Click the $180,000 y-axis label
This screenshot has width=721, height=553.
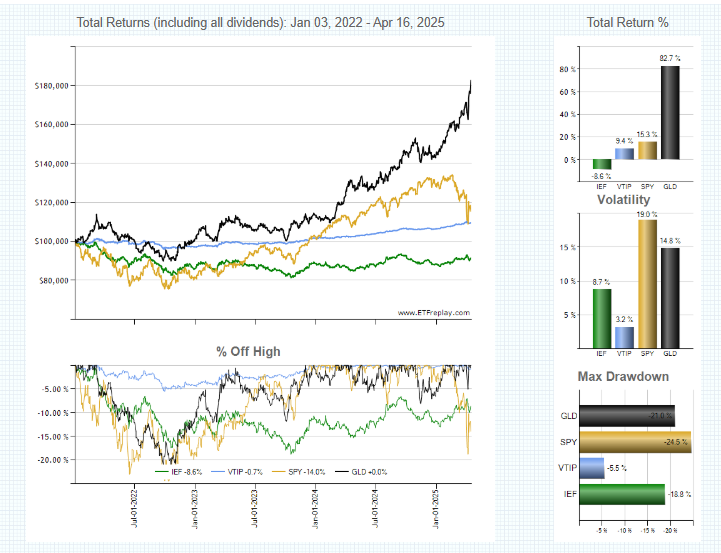[x=49, y=85]
